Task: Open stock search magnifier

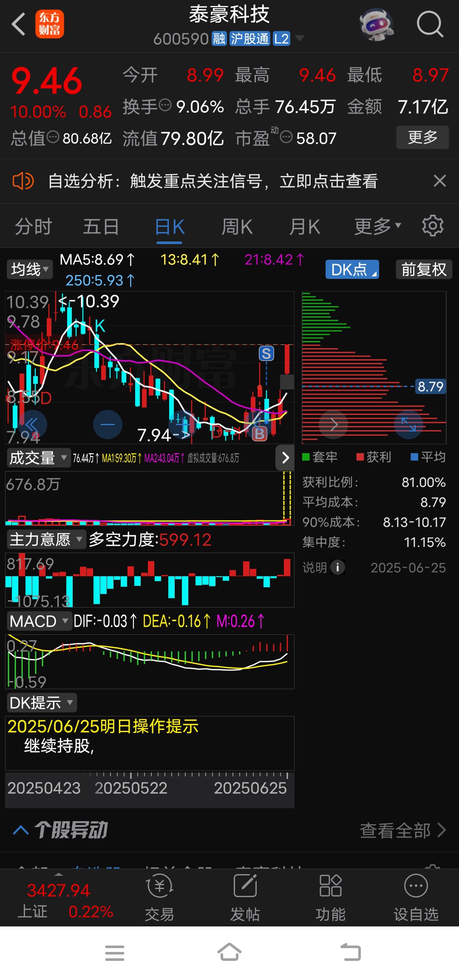Action: pos(430,24)
